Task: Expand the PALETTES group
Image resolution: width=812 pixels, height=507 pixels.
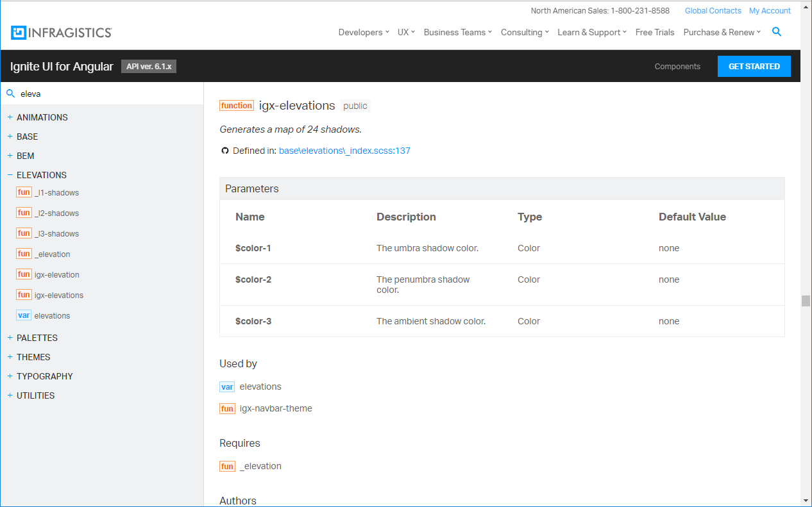Action: click(10, 338)
